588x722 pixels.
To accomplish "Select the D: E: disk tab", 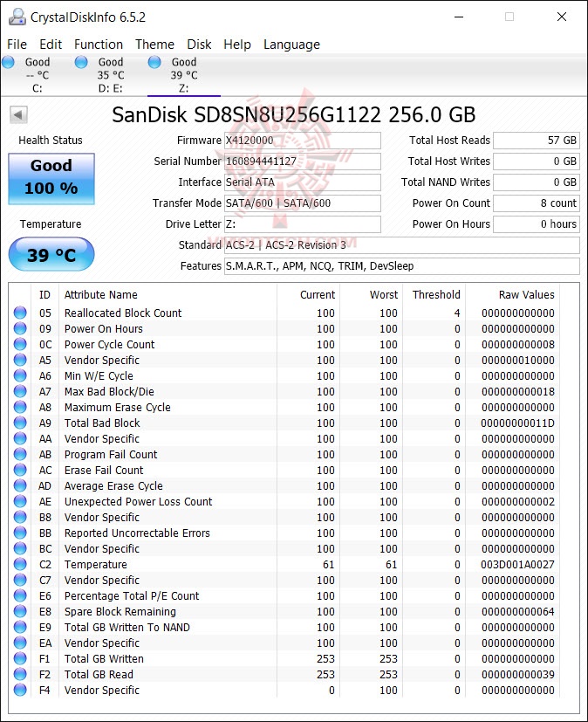I will (111, 75).
